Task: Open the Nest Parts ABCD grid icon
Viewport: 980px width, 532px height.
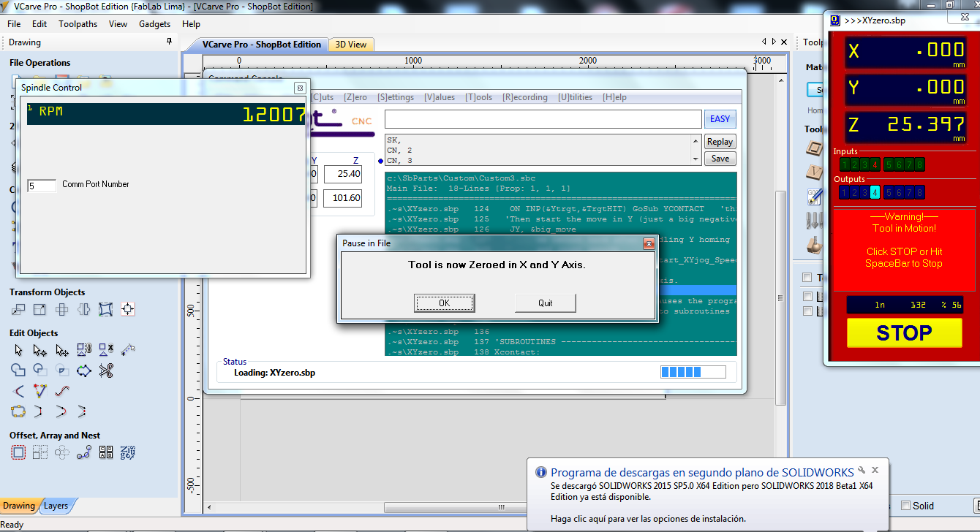Action: (x=106, y=452)
